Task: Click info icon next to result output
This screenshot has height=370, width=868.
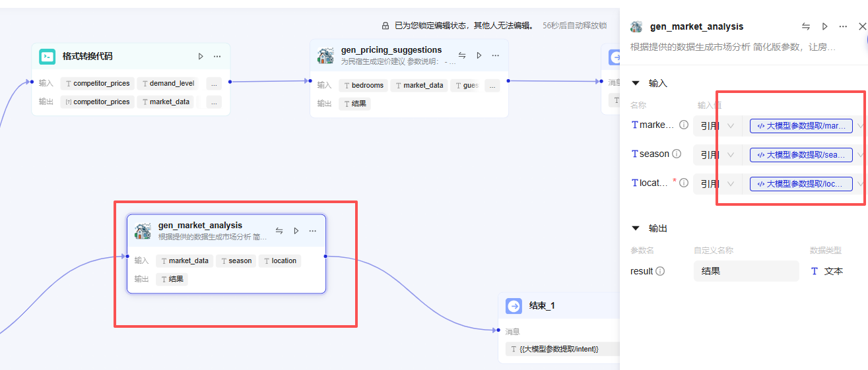Action: (660, 271)
